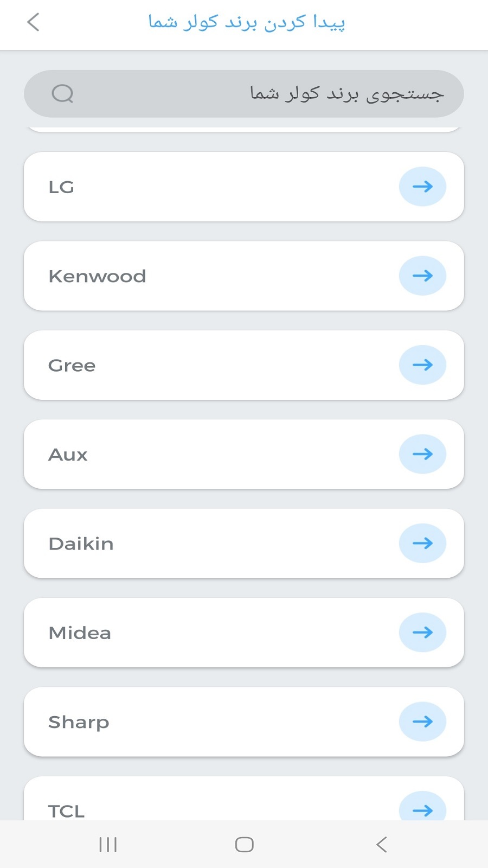
Task: Tap the magnifier search icon
Action: [62, 94]
